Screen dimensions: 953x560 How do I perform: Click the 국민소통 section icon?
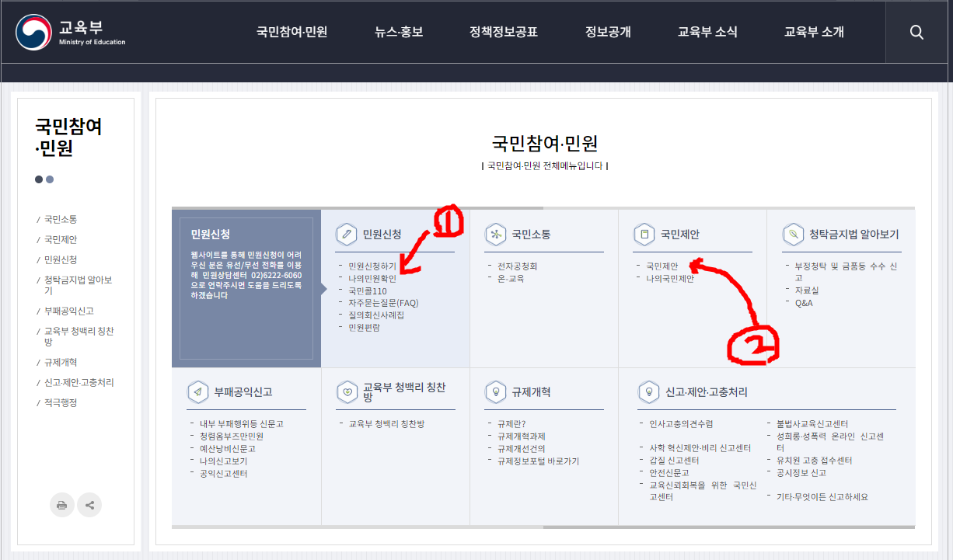[495, 234]
